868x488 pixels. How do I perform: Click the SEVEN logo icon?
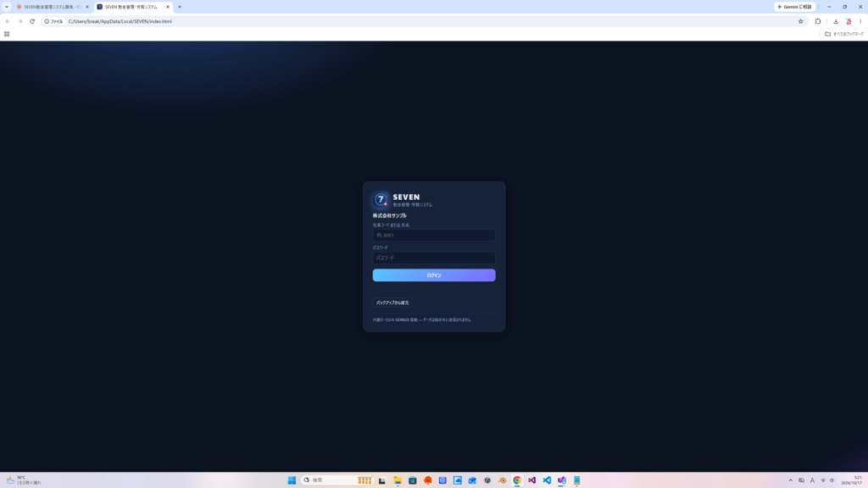(x=381, y=199)
